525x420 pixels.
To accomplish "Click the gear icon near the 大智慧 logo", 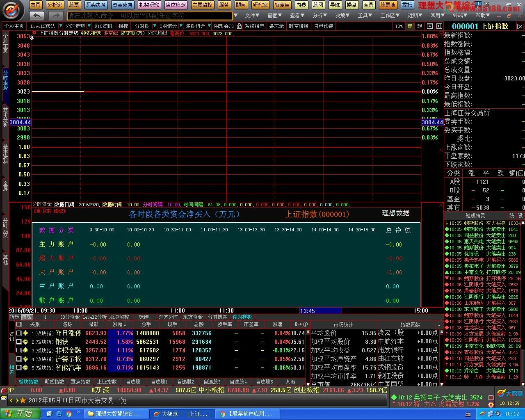I will (x=491, y=405).
